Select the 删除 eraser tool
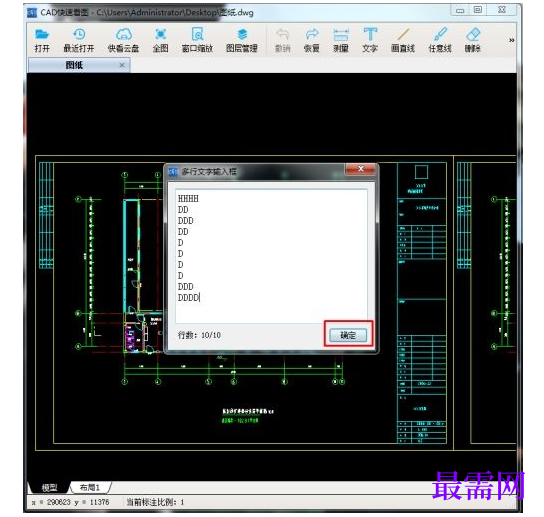 point(473,41)
